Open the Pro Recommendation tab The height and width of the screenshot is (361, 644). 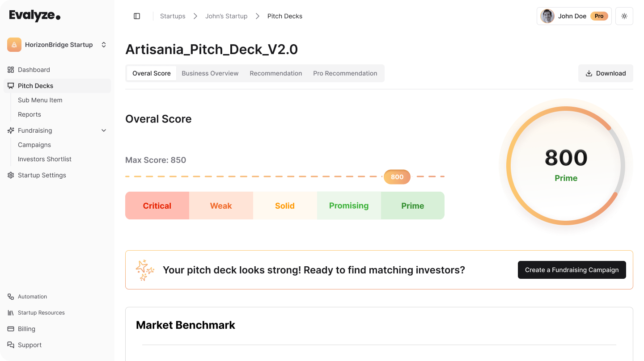(x=345, y=73)
